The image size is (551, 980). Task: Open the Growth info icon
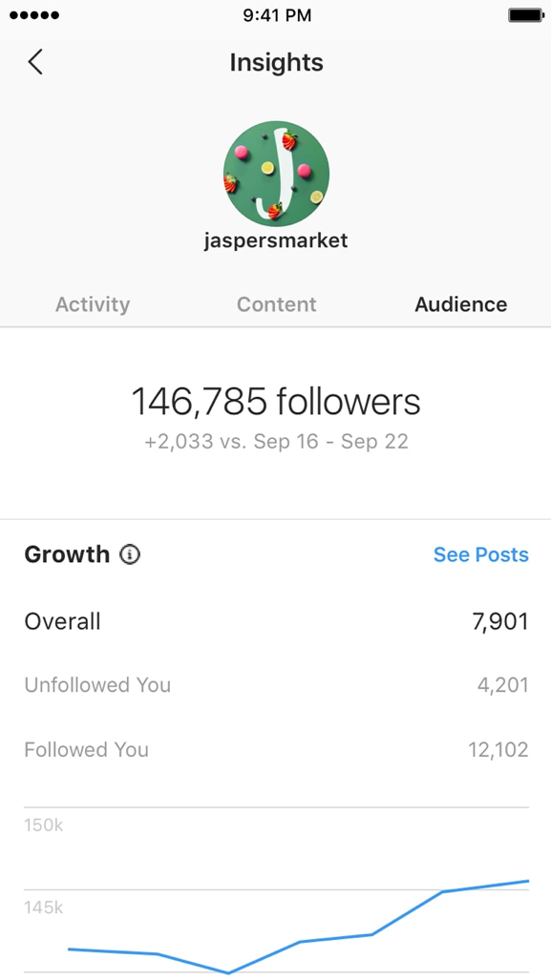coord(130,554)
